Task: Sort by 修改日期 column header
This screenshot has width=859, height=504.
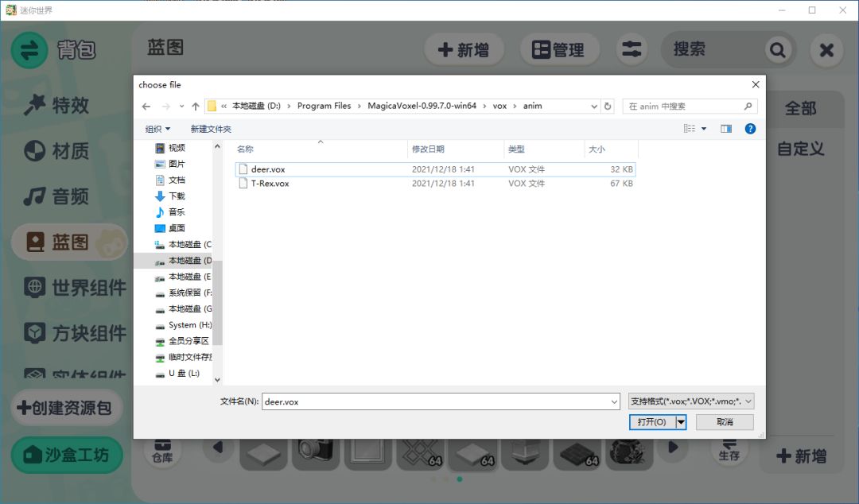Action: click(x=455, y=149)
